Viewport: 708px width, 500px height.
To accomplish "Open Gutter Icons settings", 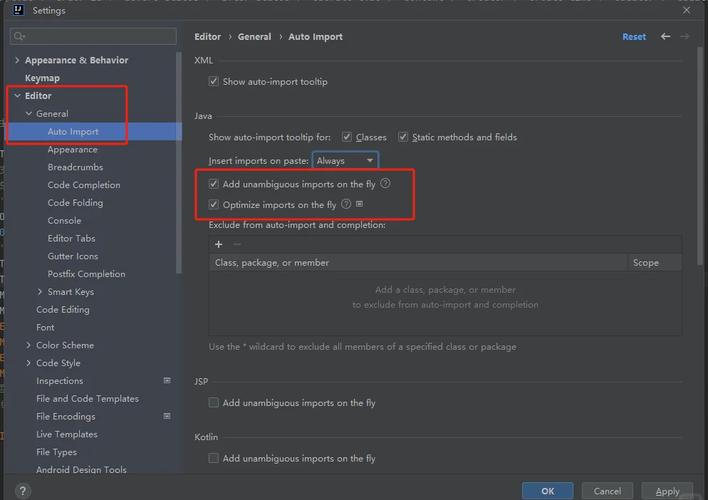I will [x=73, y=256].
